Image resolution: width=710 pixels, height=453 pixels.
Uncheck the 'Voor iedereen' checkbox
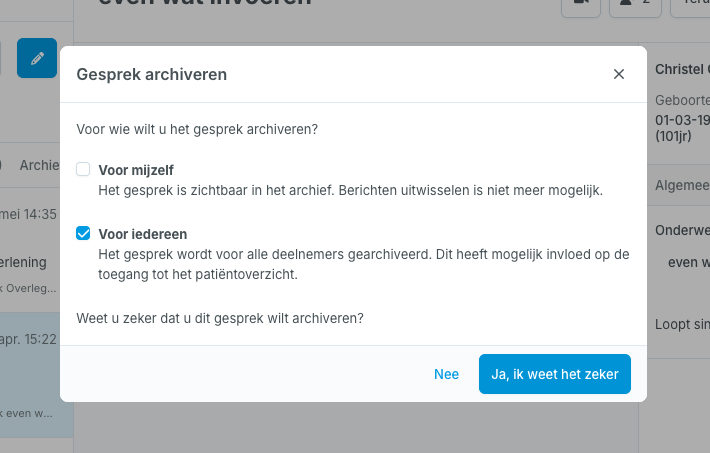pos(83,233)
